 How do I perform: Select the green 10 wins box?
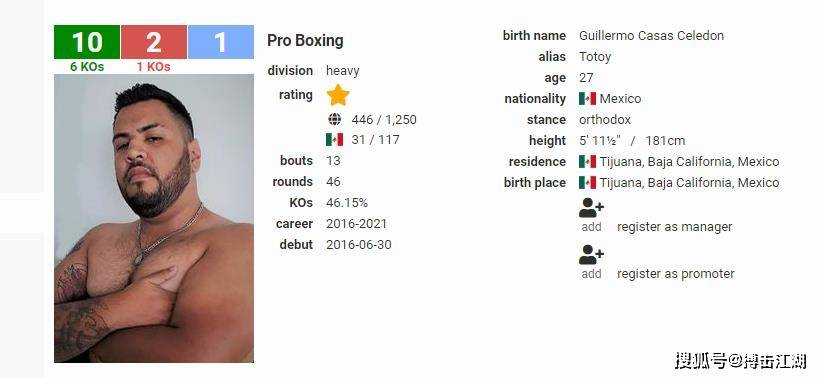(87, 42)
